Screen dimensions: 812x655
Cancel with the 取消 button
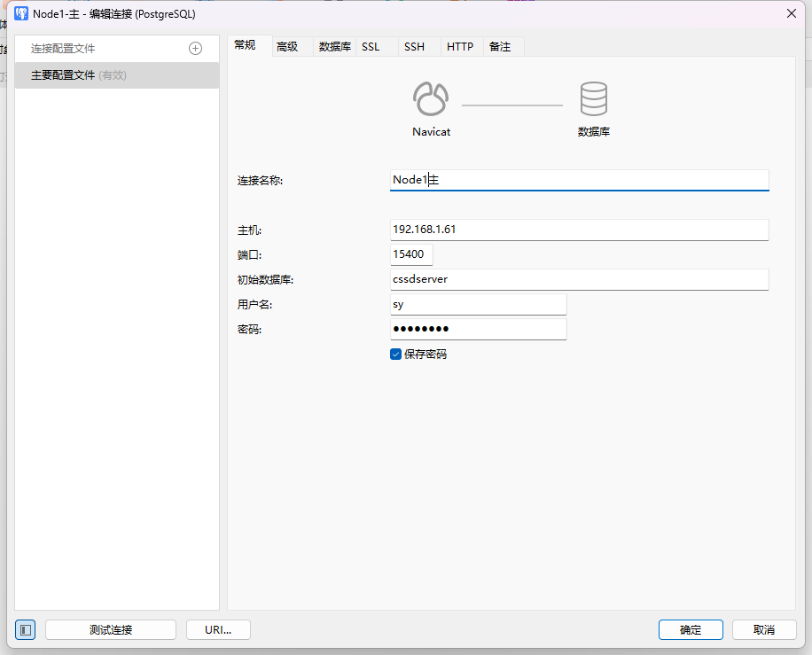[x=764, y=629]
